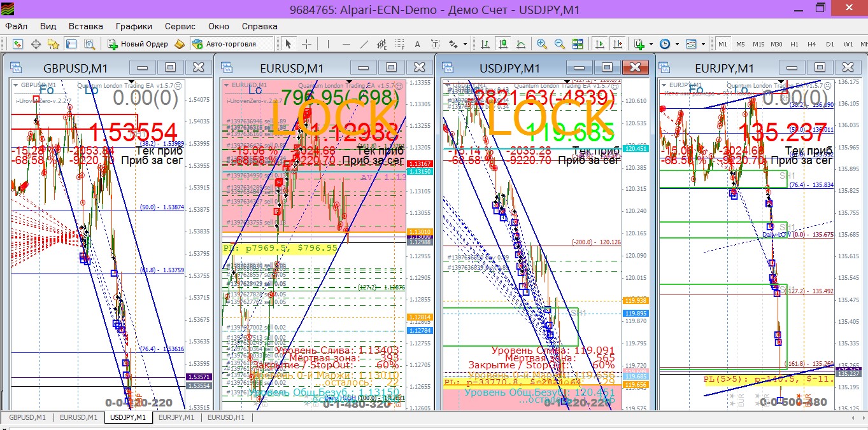Screen dimensions: 868x430
Task: Close the EURJPY,M1 chart window
Action: [849, 67]
